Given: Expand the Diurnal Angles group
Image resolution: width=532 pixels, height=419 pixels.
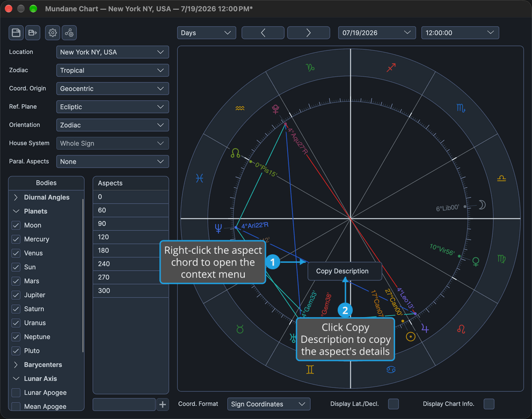Looking at the screenshot, I should click(x=16, y=197).
